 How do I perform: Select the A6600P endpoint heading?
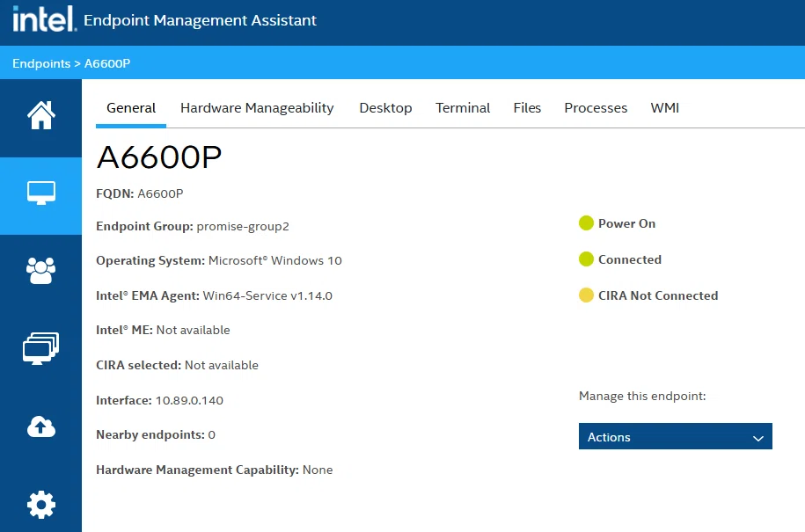click(159, 157)
